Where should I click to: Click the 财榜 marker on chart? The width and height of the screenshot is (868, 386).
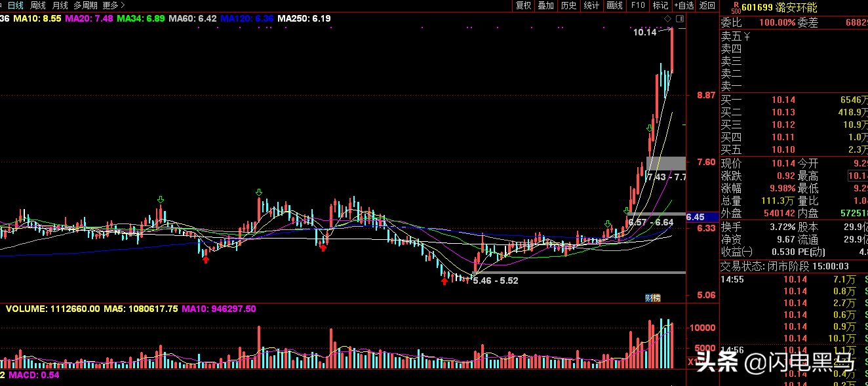point(652,298)
